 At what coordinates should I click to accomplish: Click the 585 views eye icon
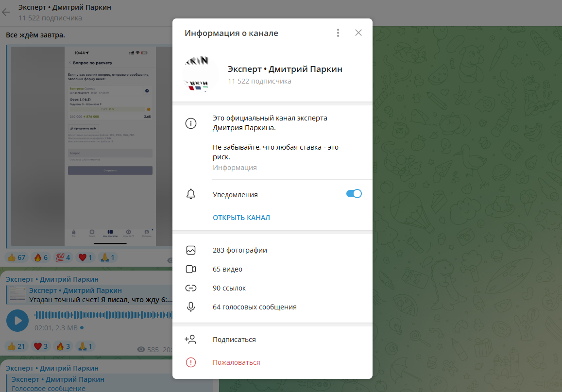141,349
